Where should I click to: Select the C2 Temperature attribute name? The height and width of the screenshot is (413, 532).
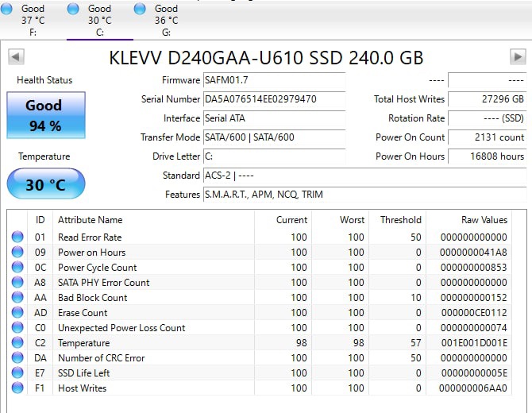click(x=84, y=343)
